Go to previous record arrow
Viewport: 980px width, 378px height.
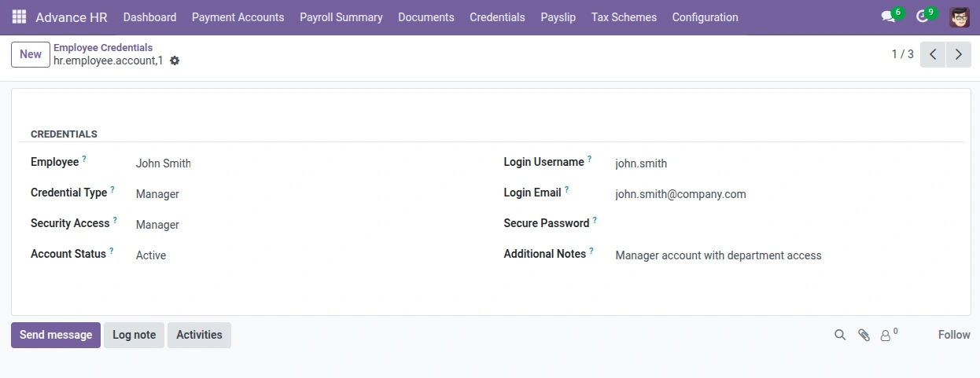click(933, 54)
